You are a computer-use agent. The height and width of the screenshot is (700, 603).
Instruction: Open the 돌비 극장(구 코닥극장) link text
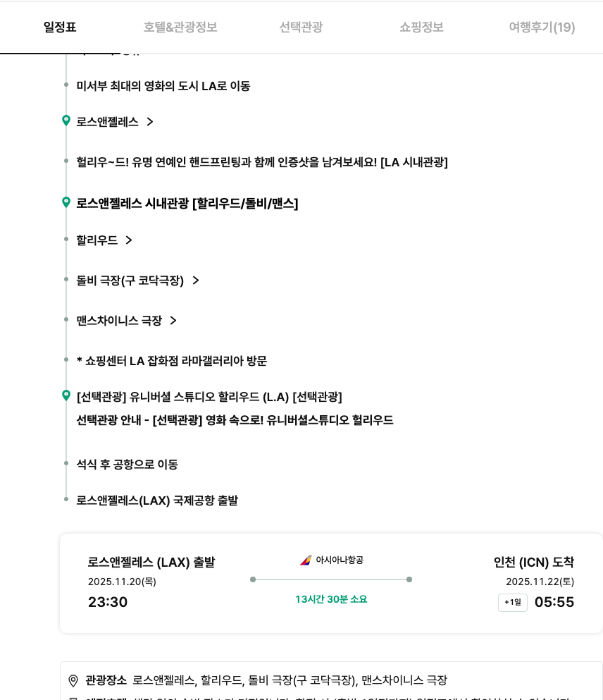130,281
